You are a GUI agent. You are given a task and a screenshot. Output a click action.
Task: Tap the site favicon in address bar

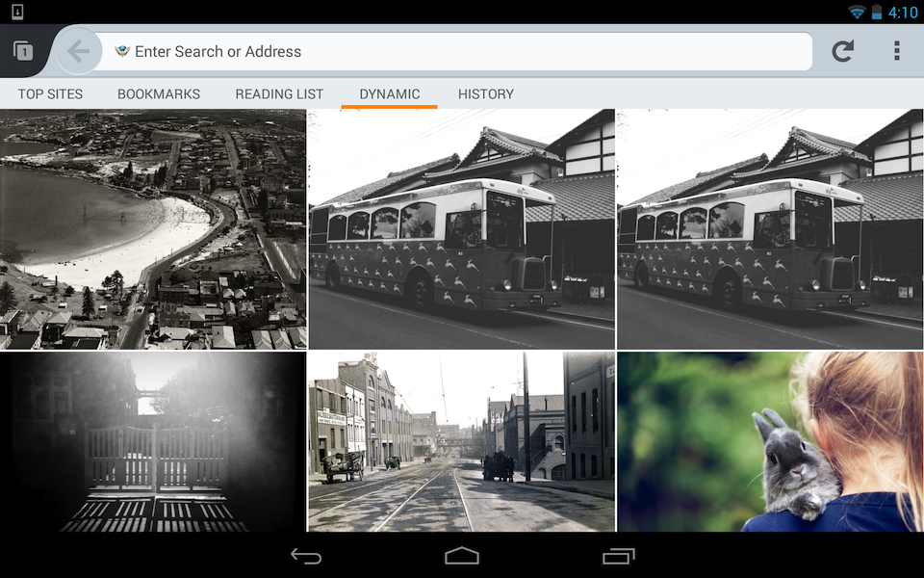pos(122,51)
